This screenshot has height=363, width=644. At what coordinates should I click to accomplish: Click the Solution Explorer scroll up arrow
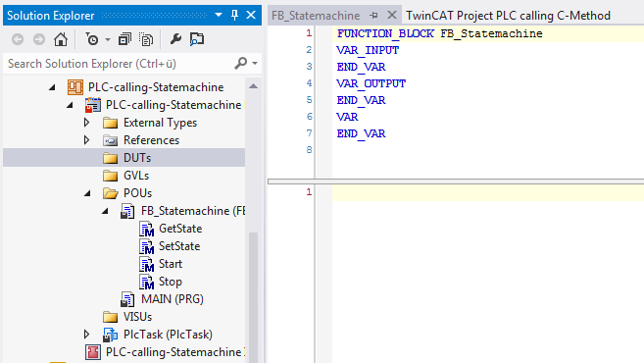pos(254,86)
